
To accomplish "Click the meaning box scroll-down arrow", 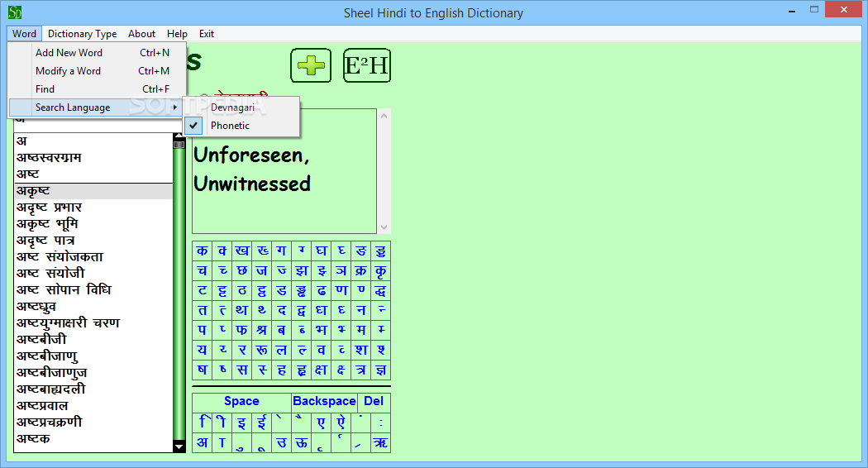I will [384, 227].
